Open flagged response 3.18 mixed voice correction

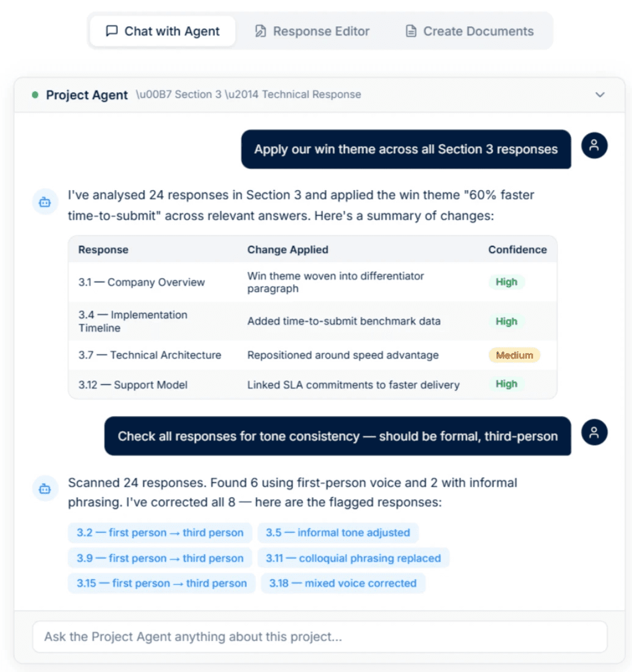pos(343,583)
